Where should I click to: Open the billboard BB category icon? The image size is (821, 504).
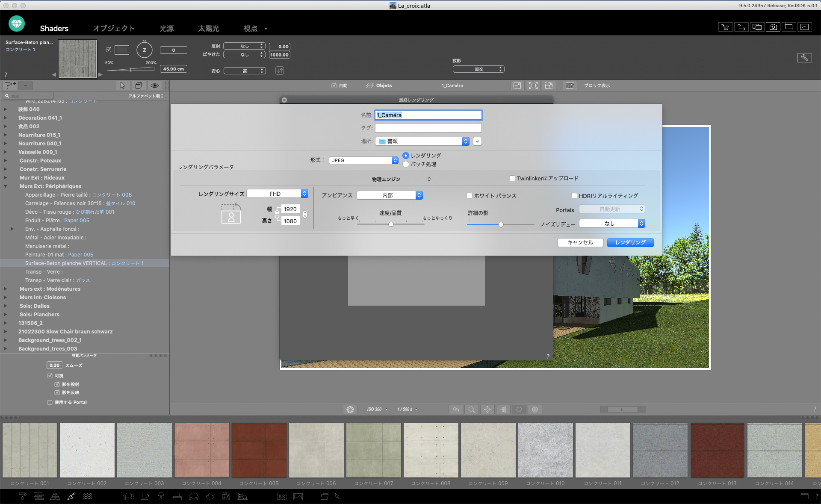pyautogui.click(x=282, y=496)
